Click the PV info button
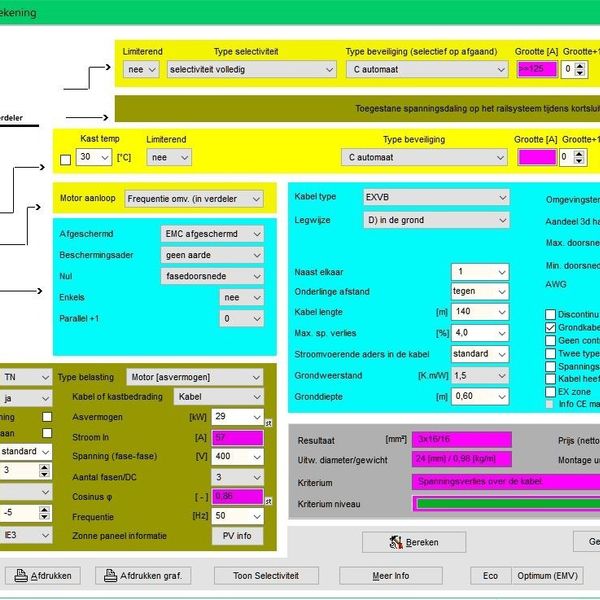Screen dimensions: 600x600 (236, 535)
